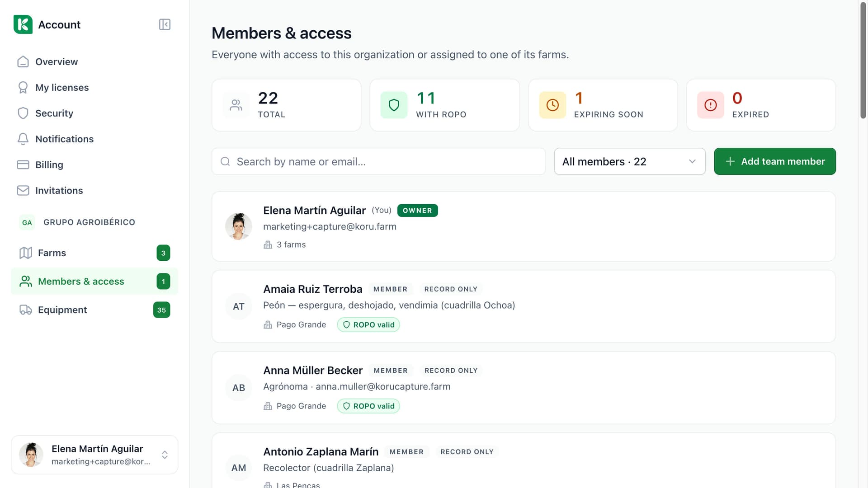Click the search magnifier icon

tap(225, 161)
